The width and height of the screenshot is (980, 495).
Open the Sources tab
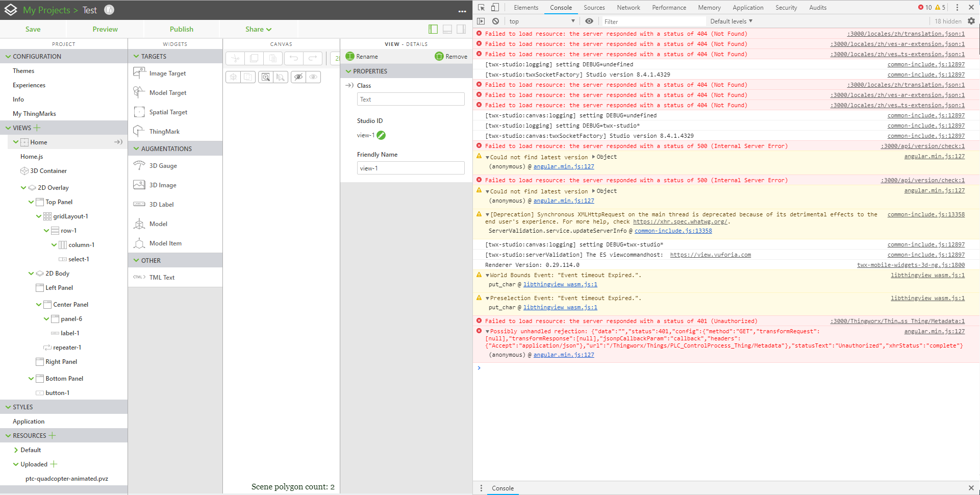click(x=594, y=7)
